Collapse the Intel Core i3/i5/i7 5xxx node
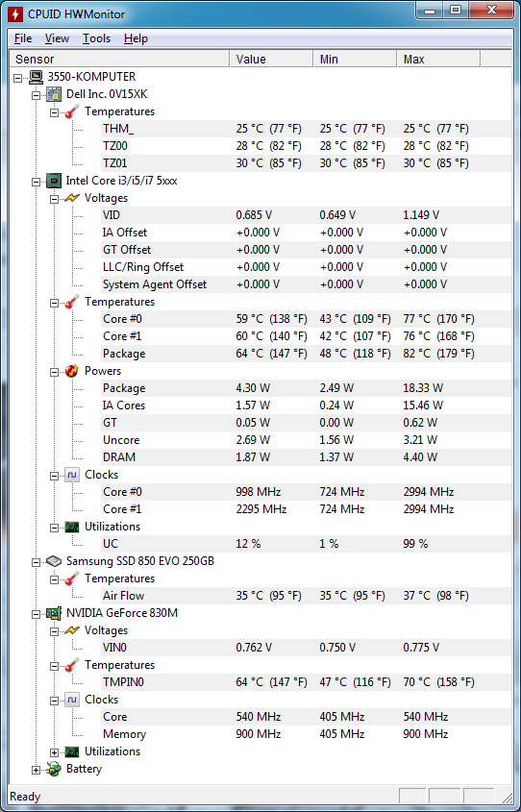 pyautogui.click(x=36, y=182)
